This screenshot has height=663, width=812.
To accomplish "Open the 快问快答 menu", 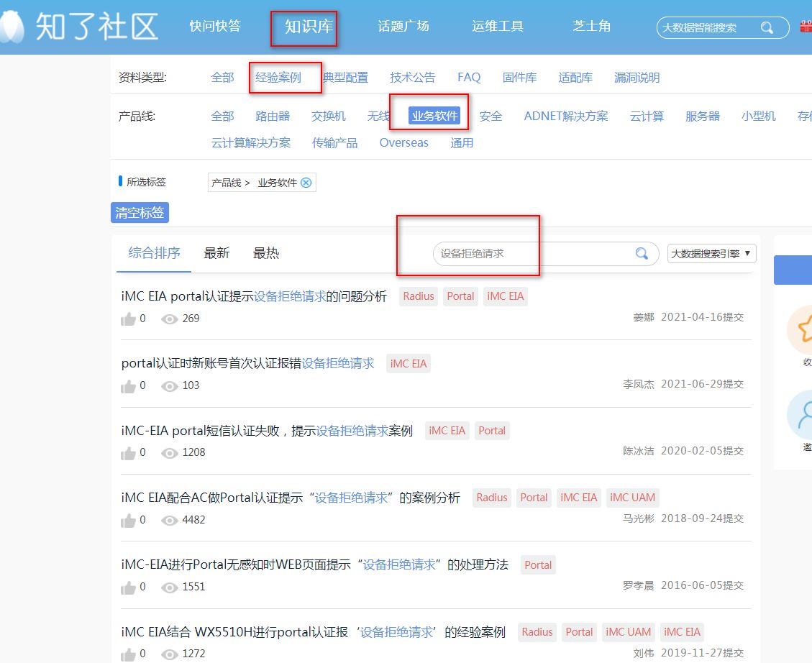I will click(215, 26).
